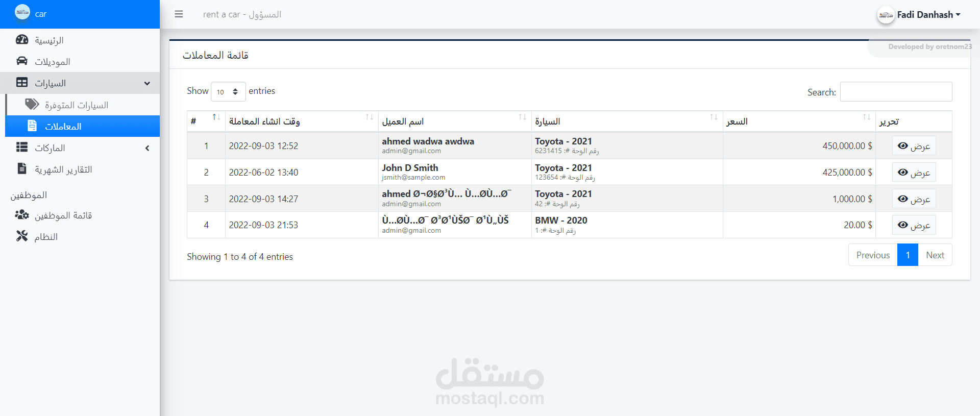Image resolution: width=980 pixels, height=416 pixels.
Task: Click the الماركات list icon in sidebar
Action: coord(22,148)
